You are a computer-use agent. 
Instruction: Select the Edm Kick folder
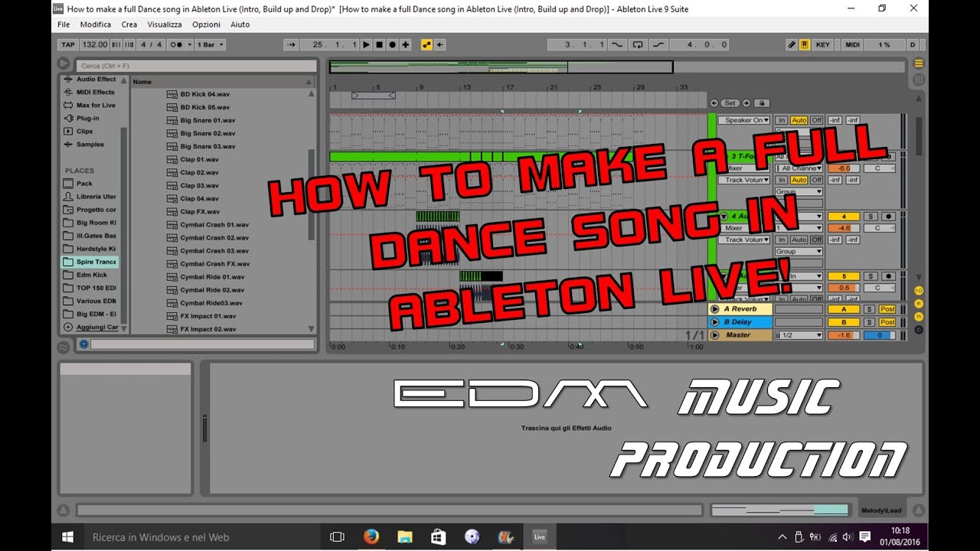pyautogui.click(x=87, y=275)
